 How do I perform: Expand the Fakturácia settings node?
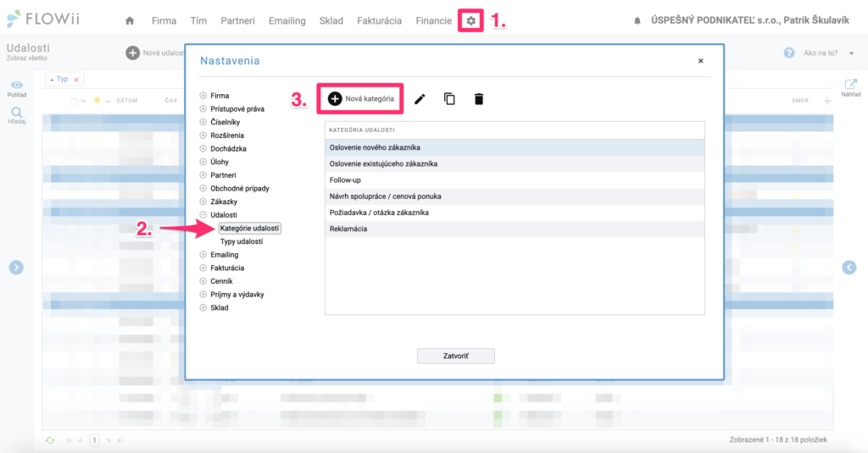(203, 268)
